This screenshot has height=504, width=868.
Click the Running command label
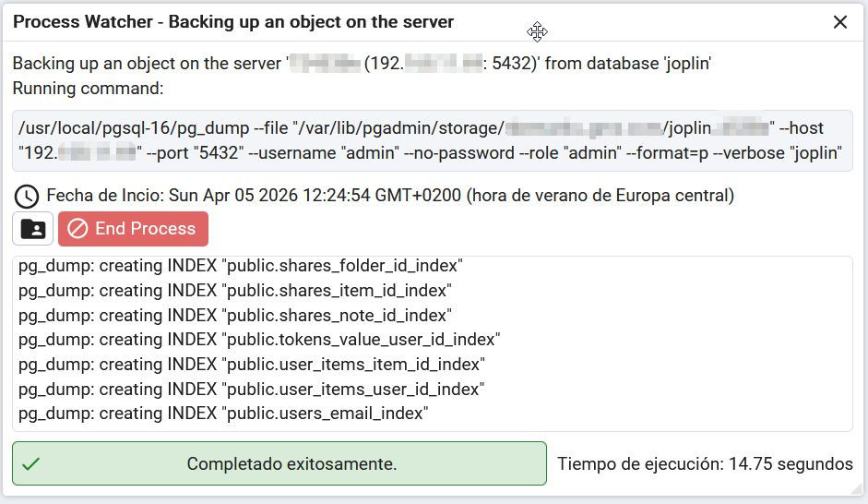[88, 89]
